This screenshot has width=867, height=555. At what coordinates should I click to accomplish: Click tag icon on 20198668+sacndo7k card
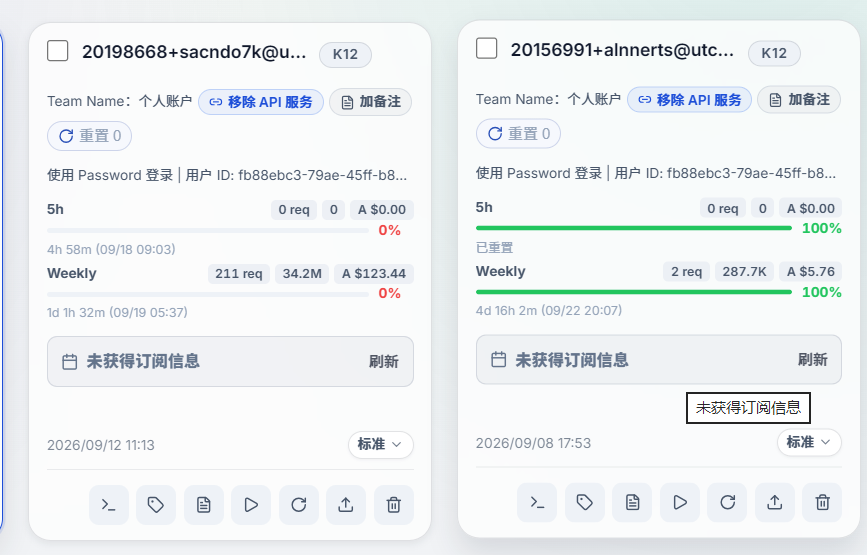point(156,505)
